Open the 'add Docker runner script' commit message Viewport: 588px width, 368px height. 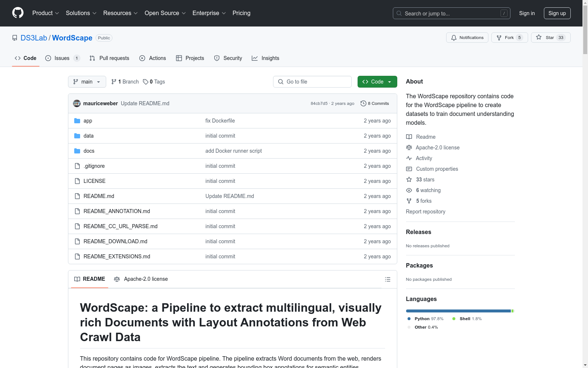(x=234, y=151)
